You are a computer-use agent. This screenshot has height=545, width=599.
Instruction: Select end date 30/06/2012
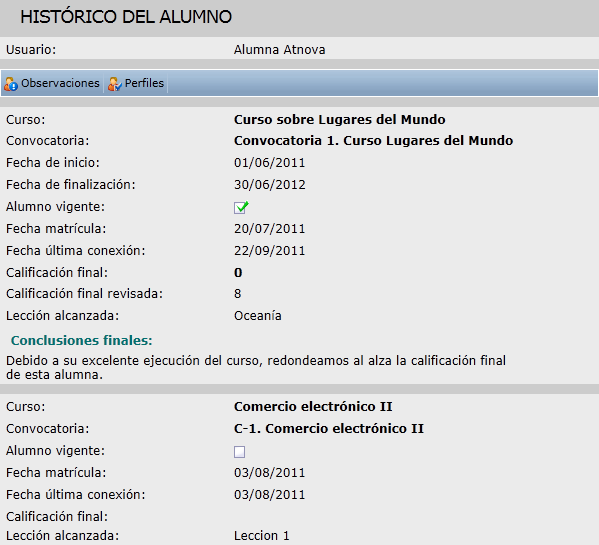[270, 185]
